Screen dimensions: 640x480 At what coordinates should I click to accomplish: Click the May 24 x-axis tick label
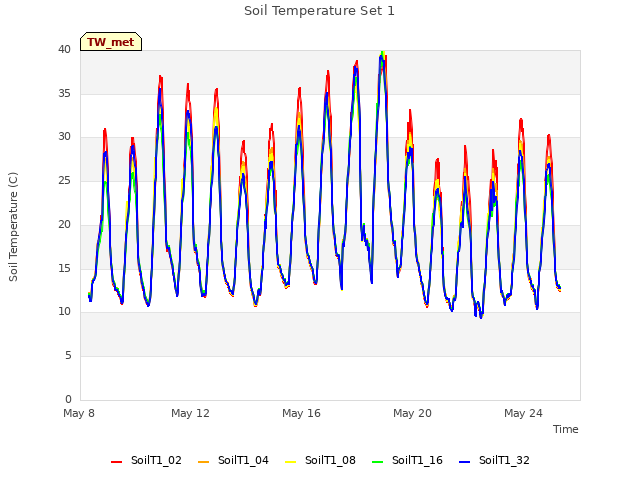pos(523,413)
